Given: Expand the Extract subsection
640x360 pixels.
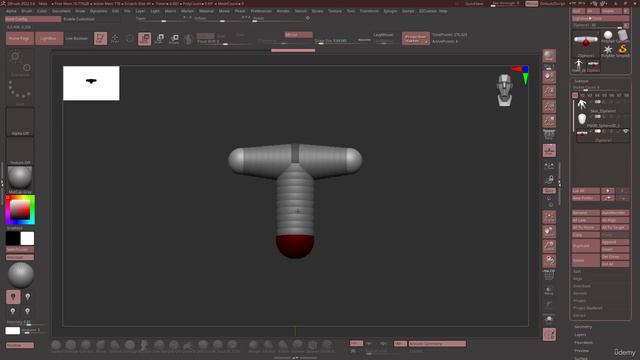Looking at the screenshot, I should 579,315.
